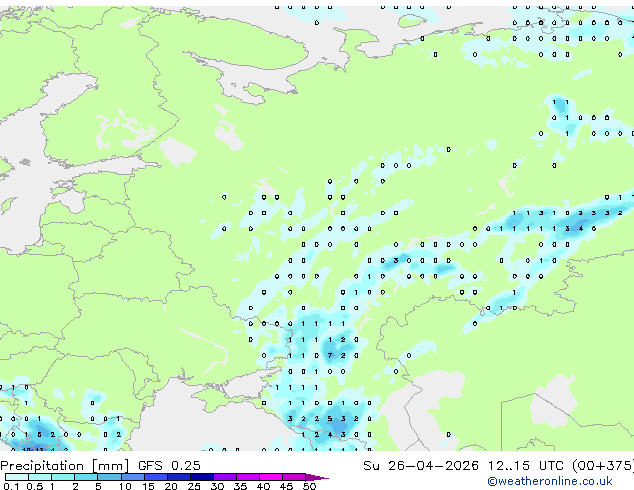Click the '10' legend scale label
This screenshot has width=634, height=490.
click(125, 486)
